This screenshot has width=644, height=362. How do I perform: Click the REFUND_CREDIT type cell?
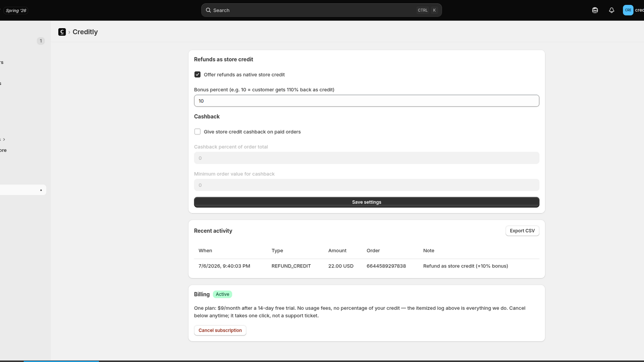click(291, 266)
